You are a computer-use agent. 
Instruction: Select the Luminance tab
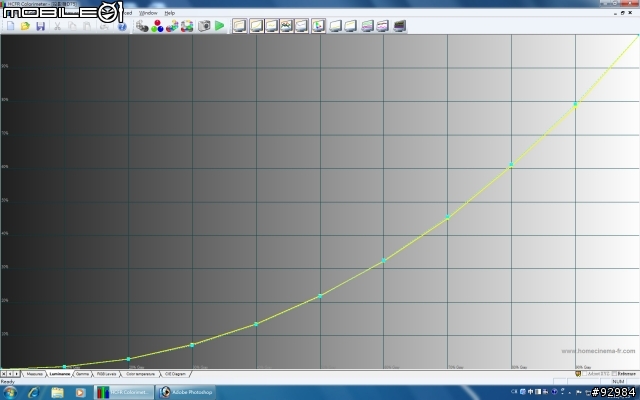click(x=60, y=374)
